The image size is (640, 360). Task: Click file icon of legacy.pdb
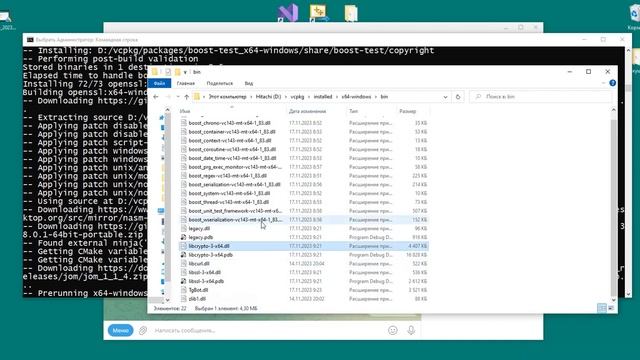pos(184,237)
